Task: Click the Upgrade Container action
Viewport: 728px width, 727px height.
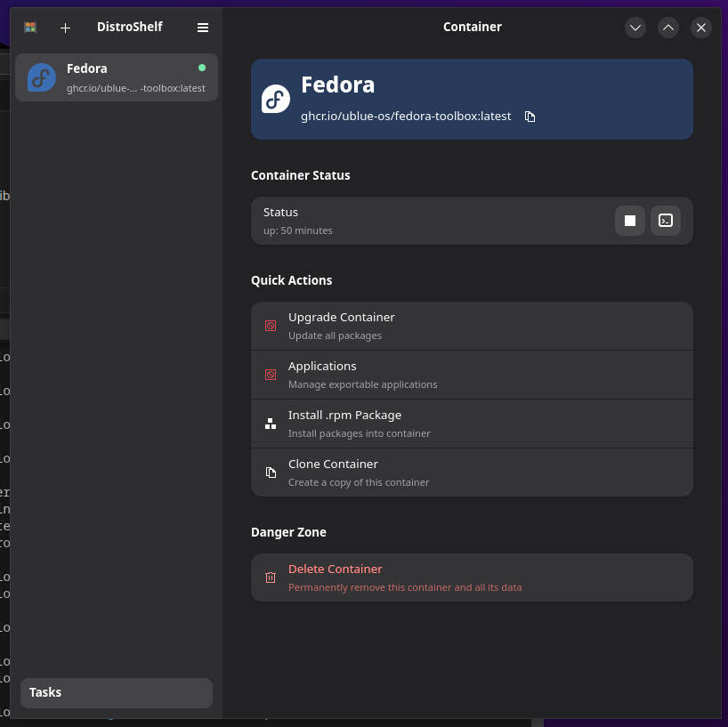Action: click(x=472, y=326)
